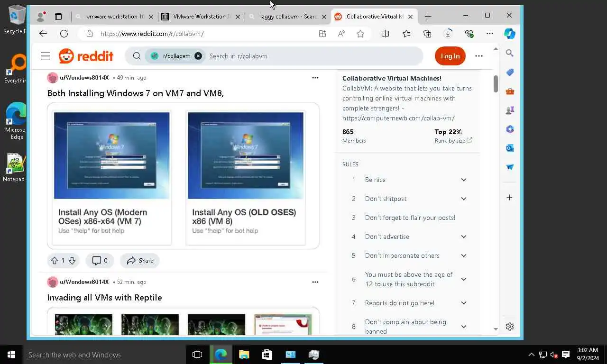View site information lock icon

(89, 34)
